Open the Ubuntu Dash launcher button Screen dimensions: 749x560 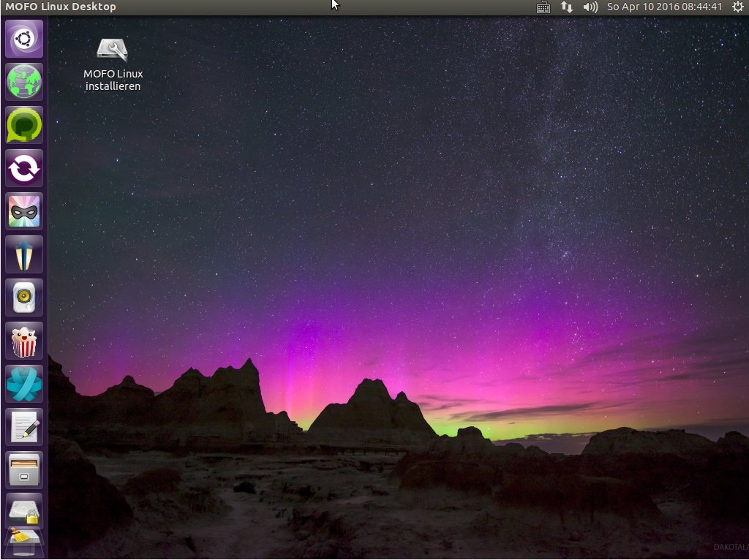(x=24, y=39)
